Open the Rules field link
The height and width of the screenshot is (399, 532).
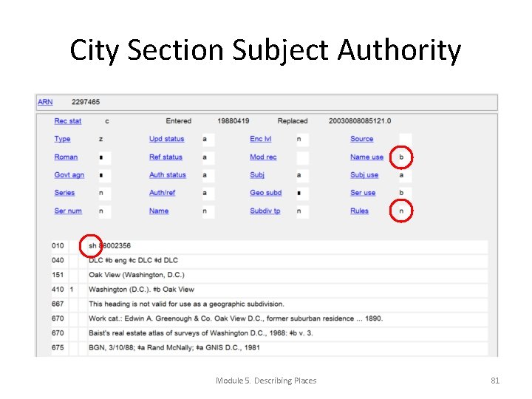359,211
